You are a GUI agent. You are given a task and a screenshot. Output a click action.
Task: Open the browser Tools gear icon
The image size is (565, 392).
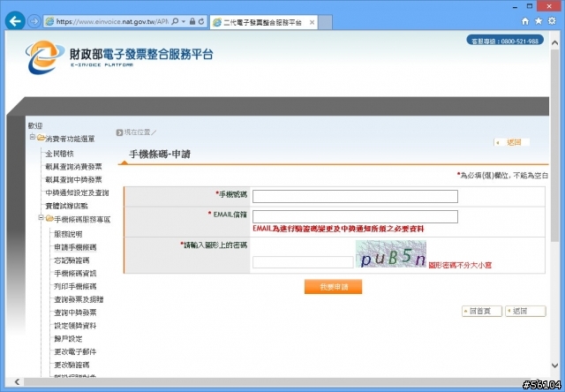[x=552, y=21]
